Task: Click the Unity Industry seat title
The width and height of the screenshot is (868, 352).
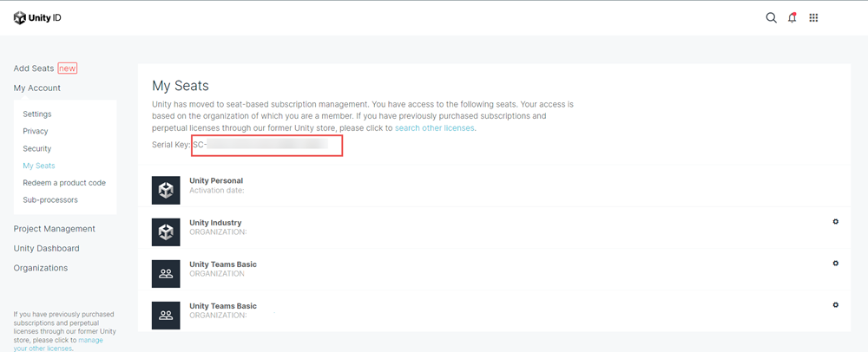Action: tap(215, 223)
